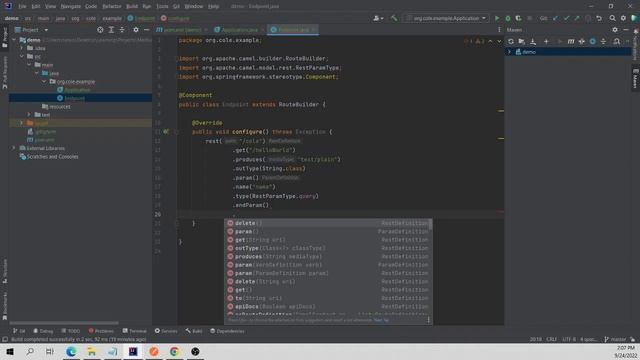The width and height of the screenshot is (640, 360).
Task: Open the Build menu
Action: pos(132,7)
